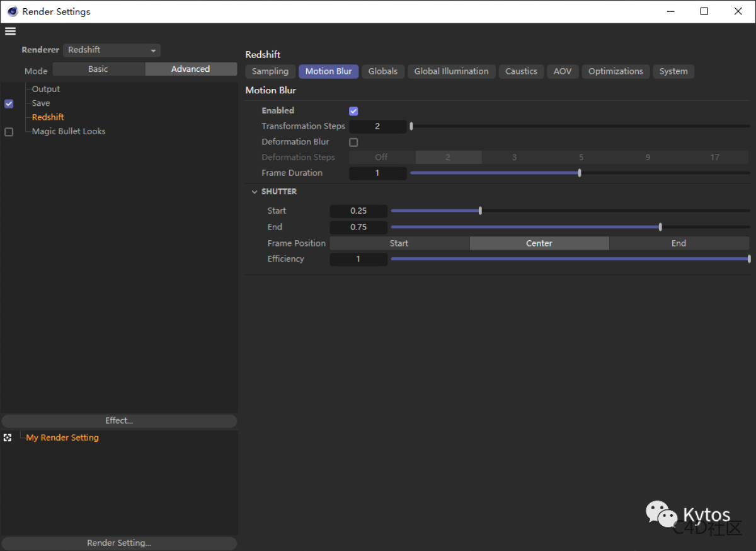Image resolution: width=756 pixels, height=551 pixels.
Task: Switch to the Sampling tab
Action: tap(270, 71)
